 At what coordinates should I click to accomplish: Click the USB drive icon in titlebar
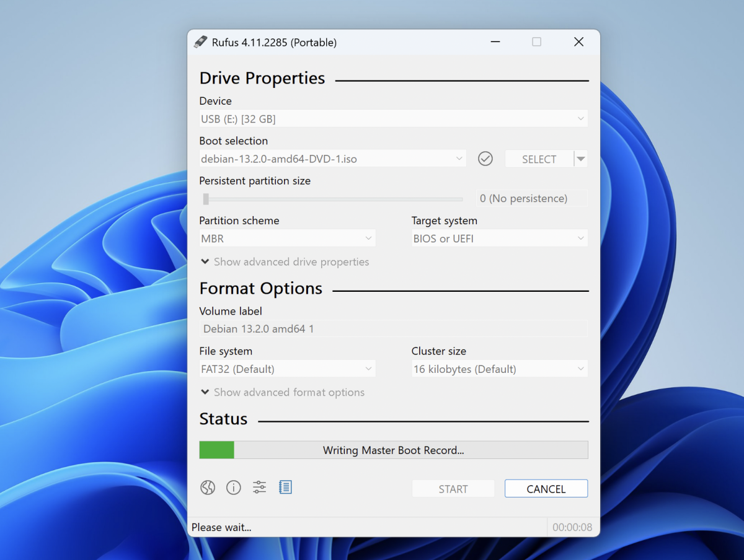pyautogui.click(x=200, y=42)
